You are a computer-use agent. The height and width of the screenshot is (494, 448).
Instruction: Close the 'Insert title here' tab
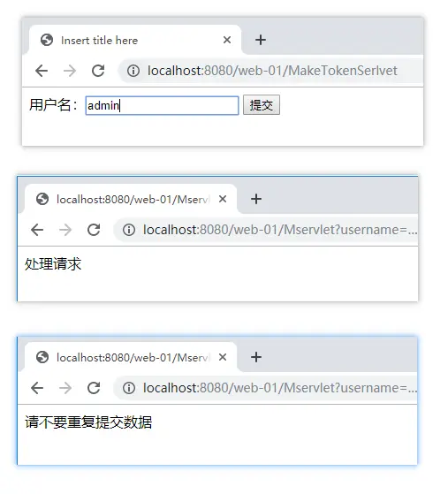pos(227,40)
